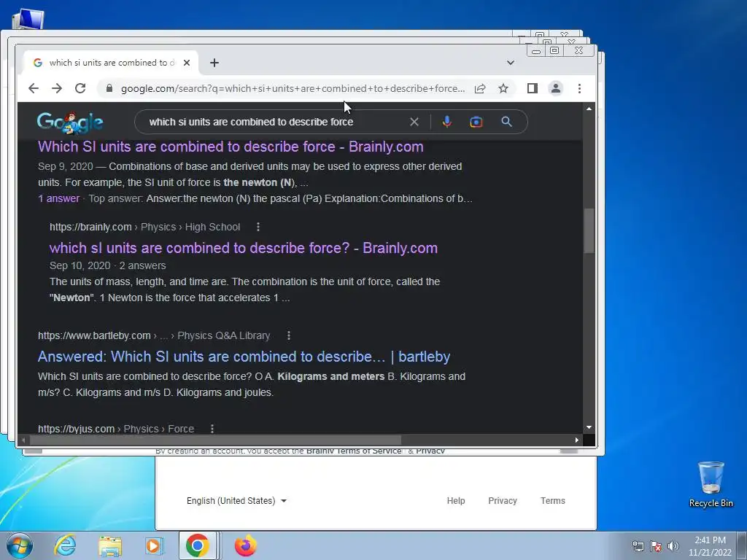Open 'Which SI units are combined to describe force - Brainly.com'
The width and height of the screenshot is (747, 560).
pyautogui.click(x=231, y=147)
